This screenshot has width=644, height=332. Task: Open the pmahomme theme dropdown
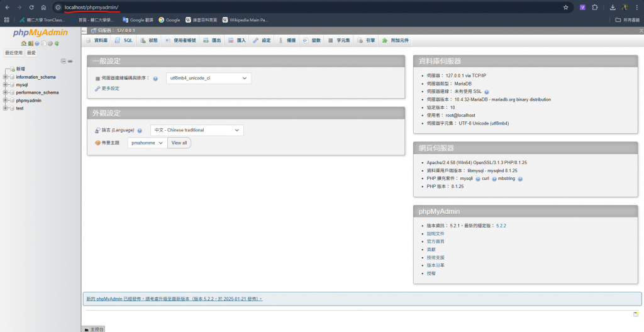tap(147, 143)
